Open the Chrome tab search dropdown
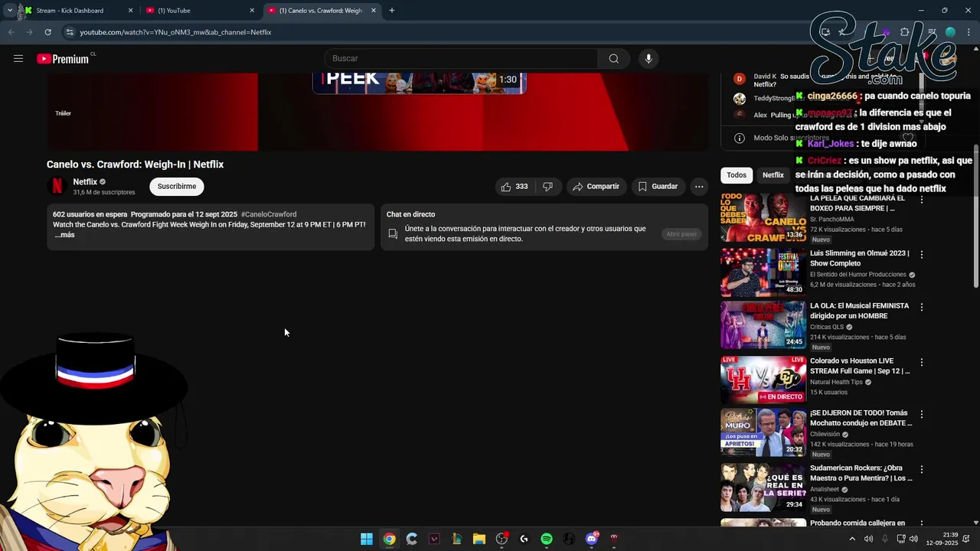 [x=9, y=11]
